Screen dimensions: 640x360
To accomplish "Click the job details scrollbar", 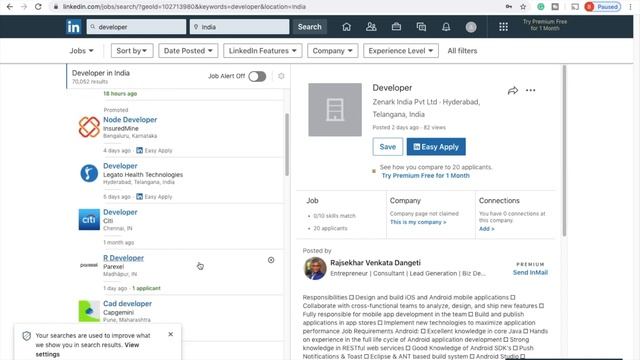I will click(564, 151).
